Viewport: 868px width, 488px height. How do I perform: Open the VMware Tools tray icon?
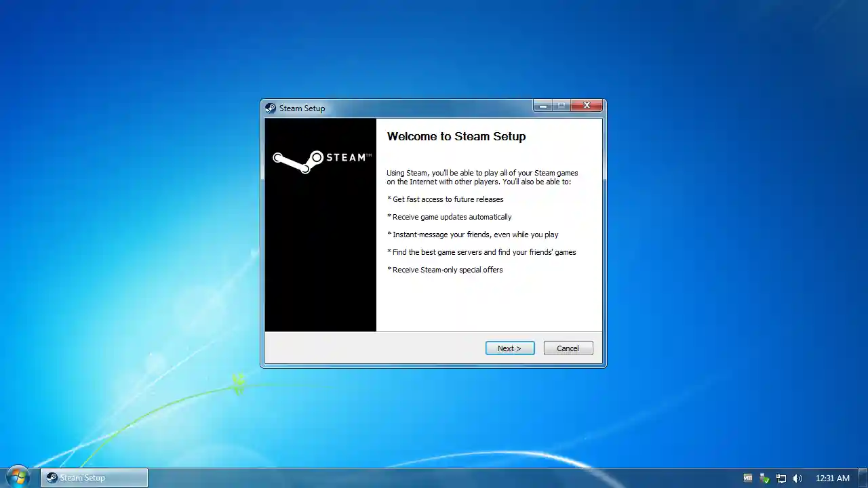pos(748,478)
